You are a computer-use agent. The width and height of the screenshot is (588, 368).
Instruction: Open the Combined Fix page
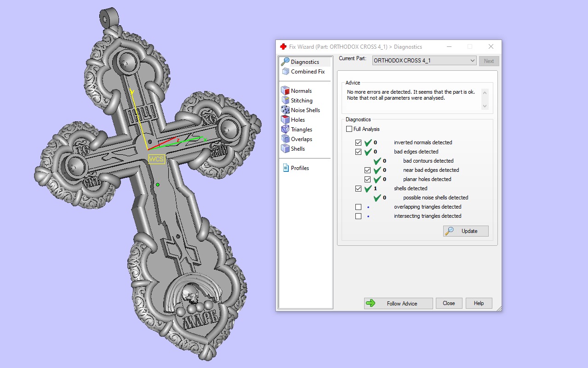point(308,72)
